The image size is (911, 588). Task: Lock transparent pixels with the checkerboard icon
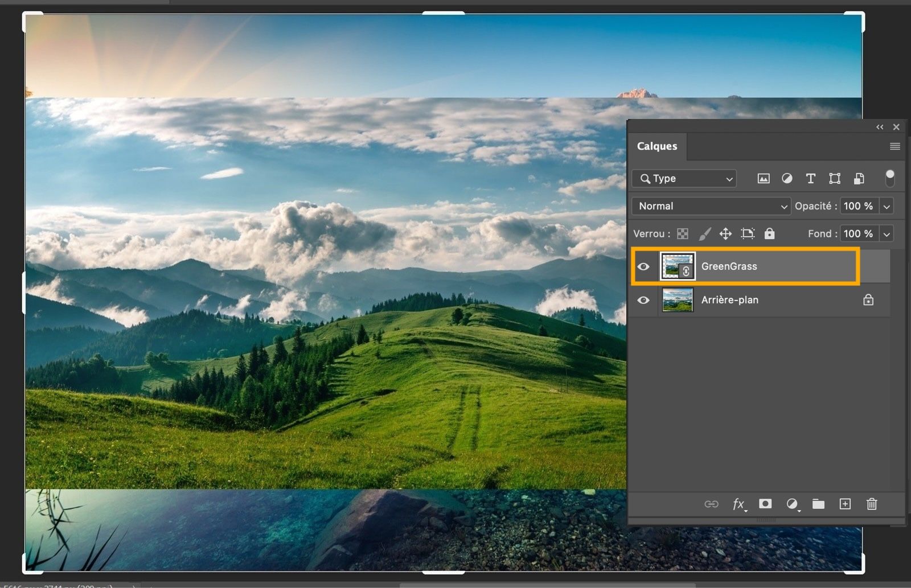point(682,233)
